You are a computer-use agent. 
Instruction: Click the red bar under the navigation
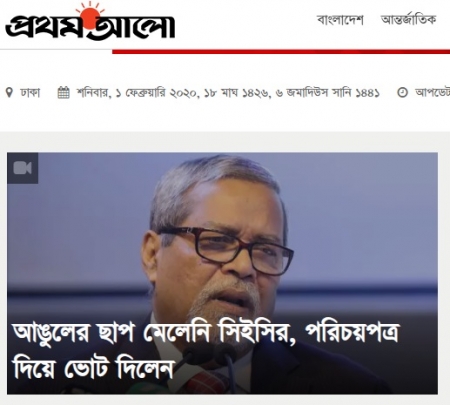tap(281, 52)
